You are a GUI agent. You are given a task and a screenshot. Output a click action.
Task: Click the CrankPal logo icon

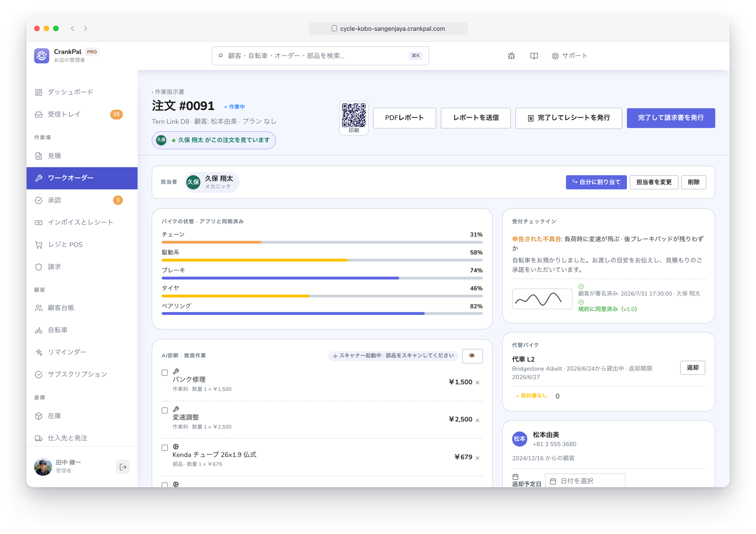(42, 56)
